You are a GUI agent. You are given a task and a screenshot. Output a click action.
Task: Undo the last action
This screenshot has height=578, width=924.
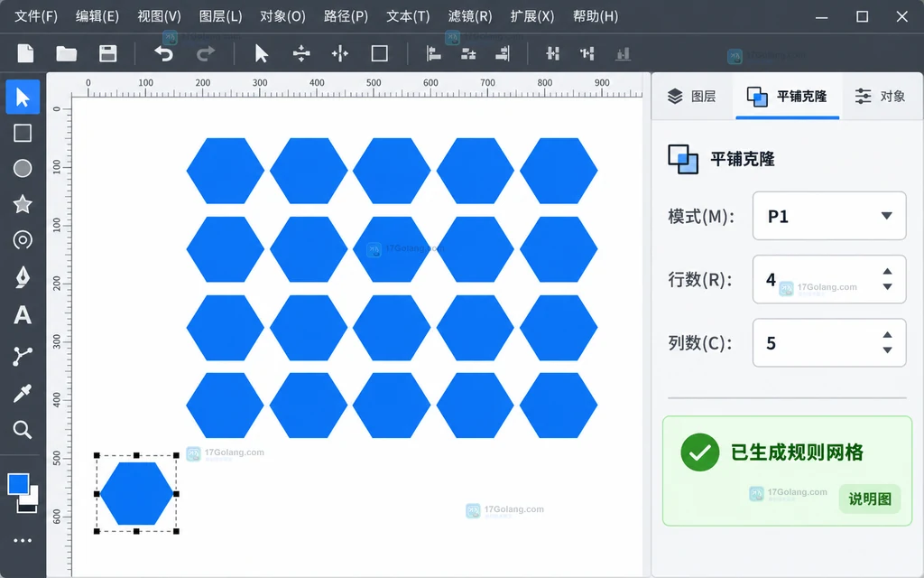tap(164, 53)
